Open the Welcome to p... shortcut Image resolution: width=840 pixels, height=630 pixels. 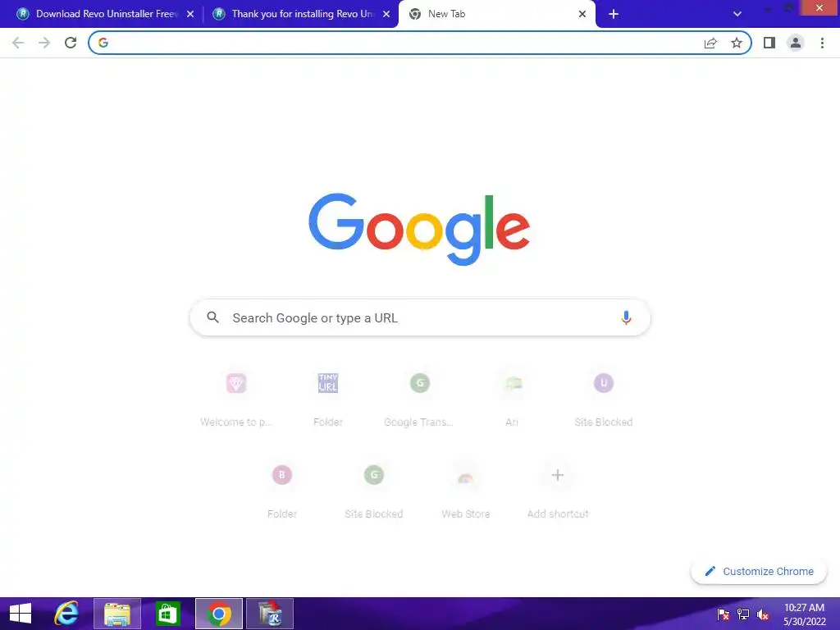(236, 399)
